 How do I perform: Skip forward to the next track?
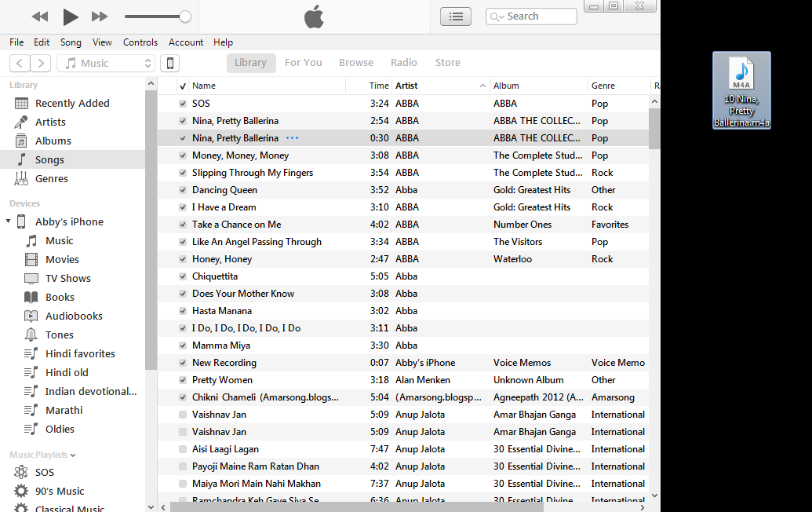coord(100,16)
